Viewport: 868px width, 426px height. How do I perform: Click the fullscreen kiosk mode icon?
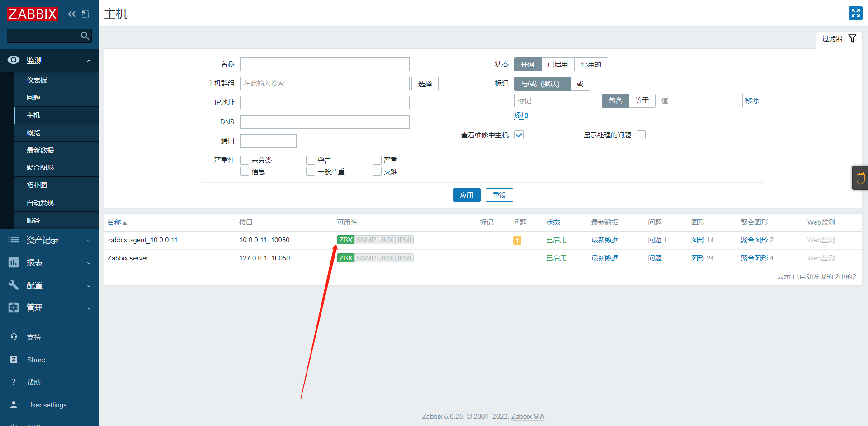point(855,13)
